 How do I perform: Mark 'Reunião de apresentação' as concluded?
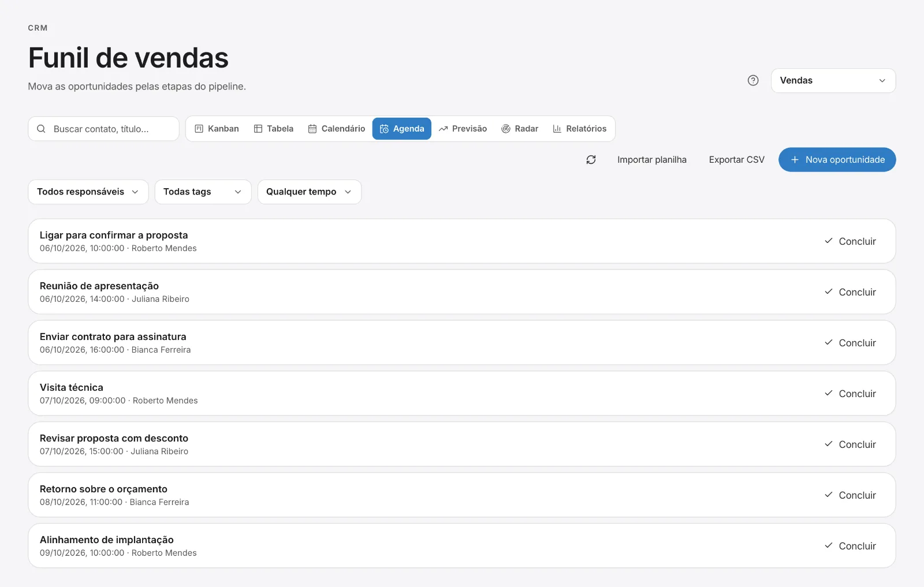850,292
